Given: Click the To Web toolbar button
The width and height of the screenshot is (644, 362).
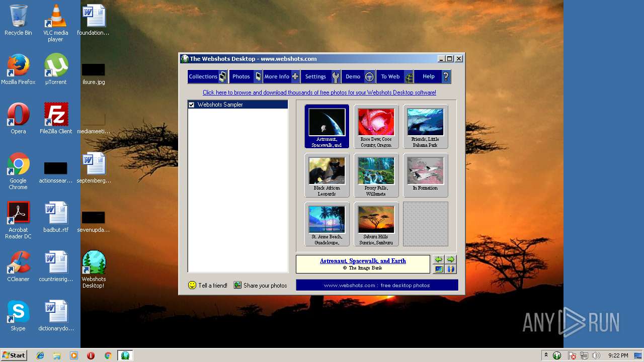Looking at the screenshot, I should (x=395, y=76).
